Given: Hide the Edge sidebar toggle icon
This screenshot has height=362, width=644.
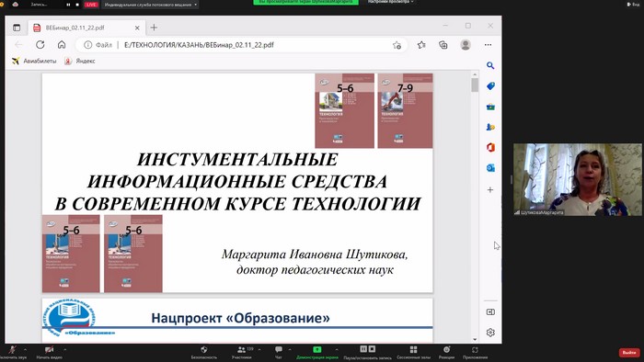Looking at the screenshot, I should pyautogui.click(x=490, y=312).
